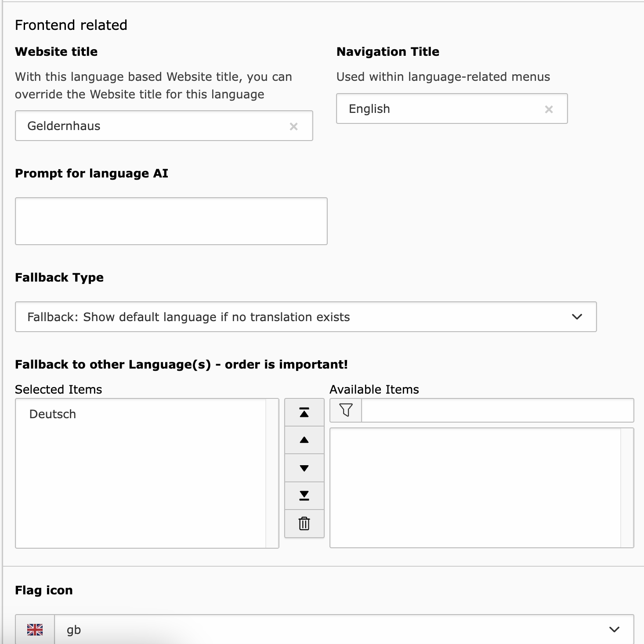
Task: Move selected item up one position
Action: pyautogui.click(x=304, y=440)
